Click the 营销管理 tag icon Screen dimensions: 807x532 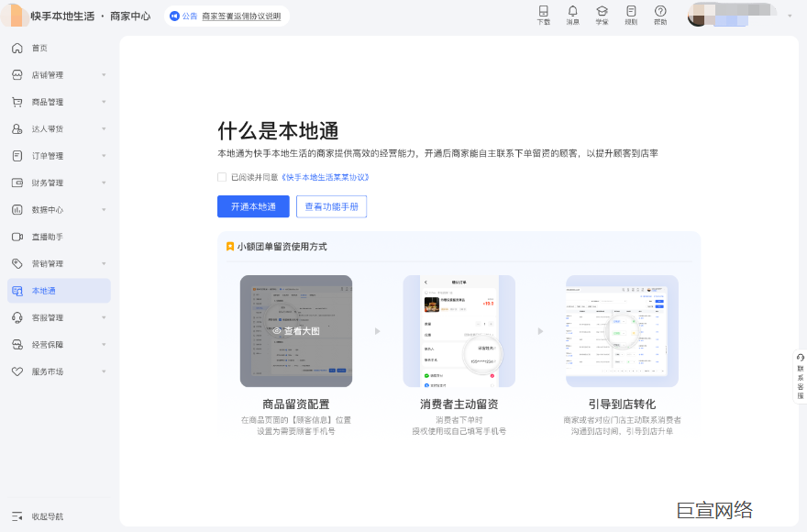(17, 263)
